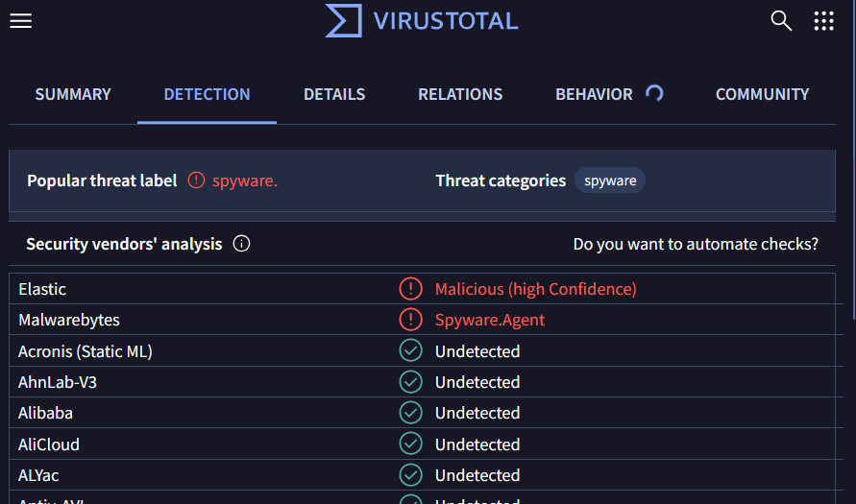Click the Acronis (Static ML) vendor name

86,351
